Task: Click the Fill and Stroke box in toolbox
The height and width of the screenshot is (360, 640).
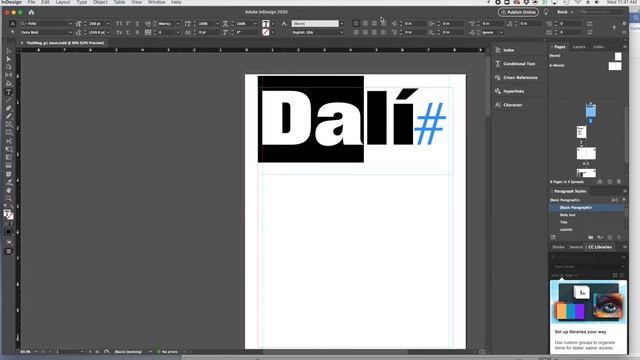Action: (8, 214)
